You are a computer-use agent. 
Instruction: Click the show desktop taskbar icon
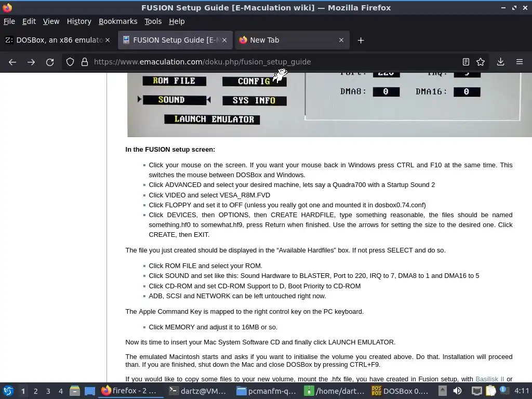tap(89, 391)
